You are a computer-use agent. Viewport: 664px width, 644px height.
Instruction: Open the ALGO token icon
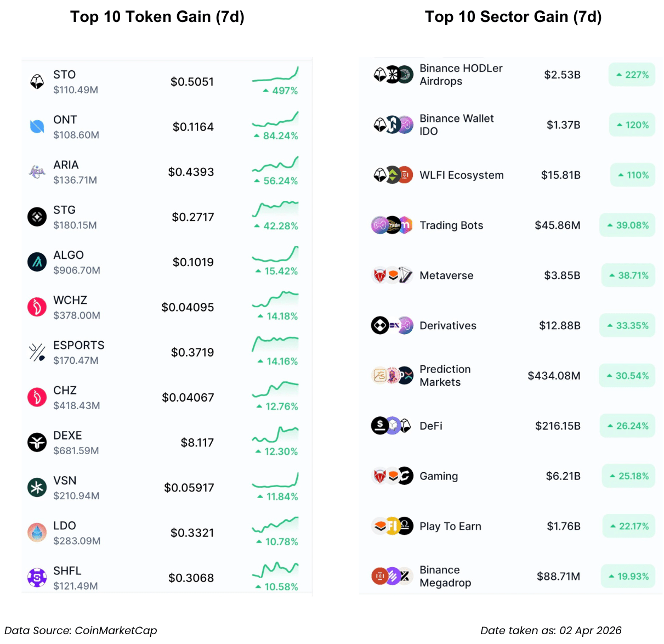(x=37, y=262)
